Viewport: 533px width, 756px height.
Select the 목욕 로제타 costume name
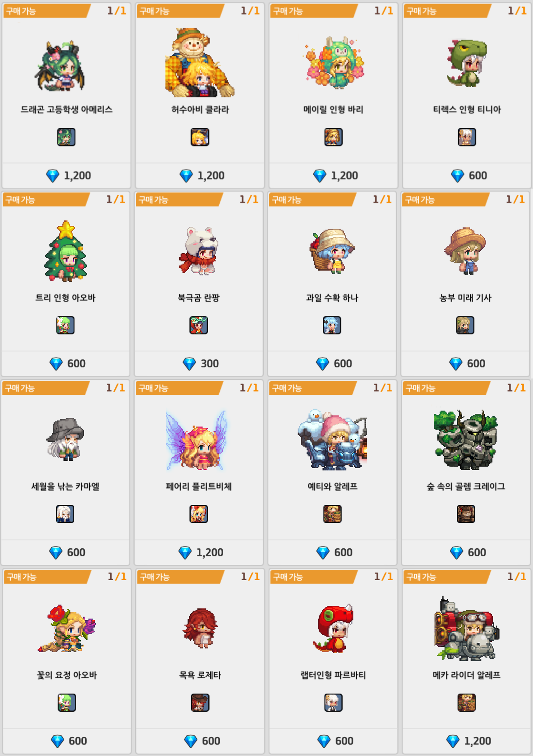[200, 675]
